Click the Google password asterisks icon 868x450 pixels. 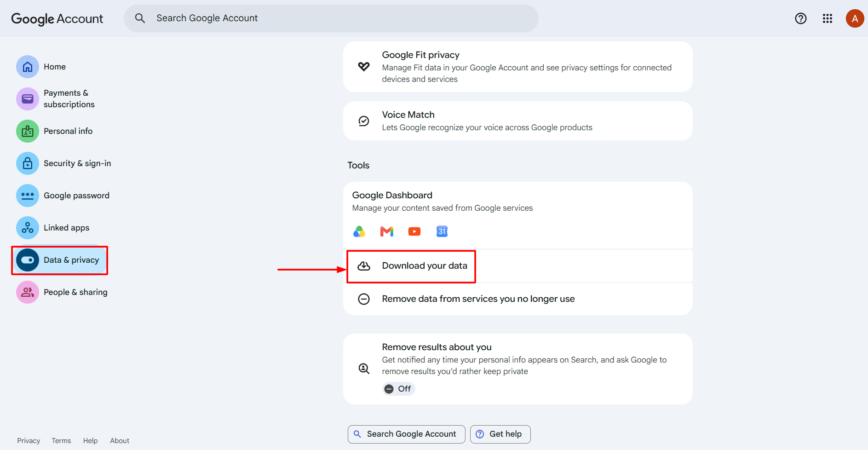click(28, 196)
